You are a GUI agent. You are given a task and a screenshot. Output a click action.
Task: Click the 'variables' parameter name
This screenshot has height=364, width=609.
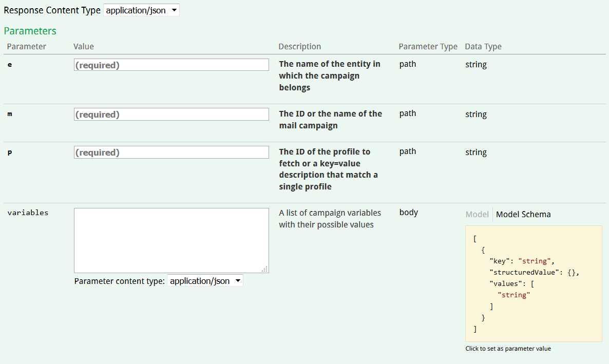click(28, 213)
